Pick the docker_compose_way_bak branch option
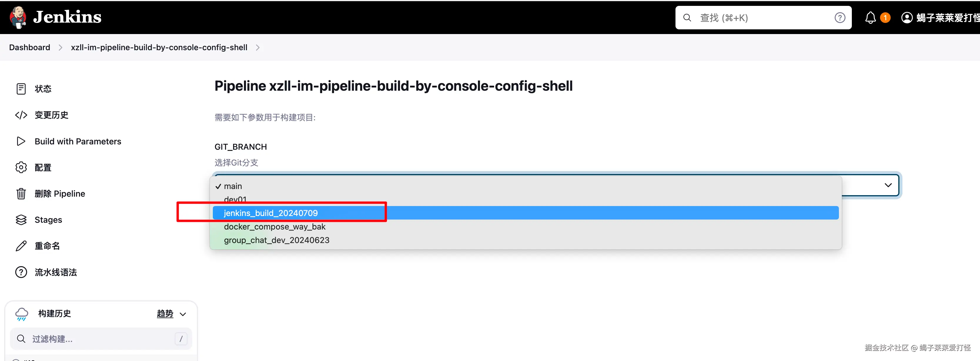This screenshot has width=980, height=361. [274, 227]
